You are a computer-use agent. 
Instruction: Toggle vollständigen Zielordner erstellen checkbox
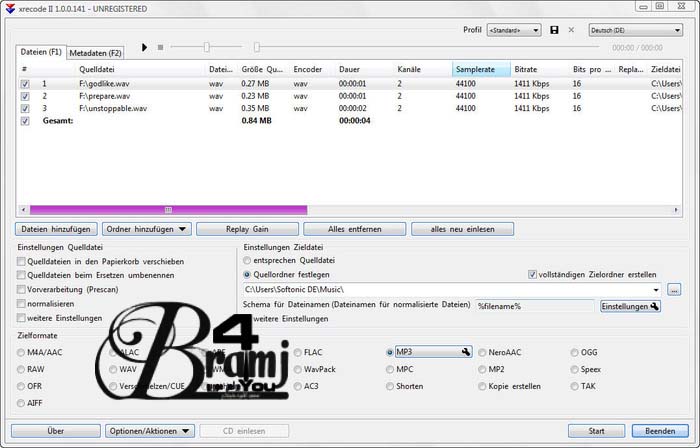click(x=532, y=274)
